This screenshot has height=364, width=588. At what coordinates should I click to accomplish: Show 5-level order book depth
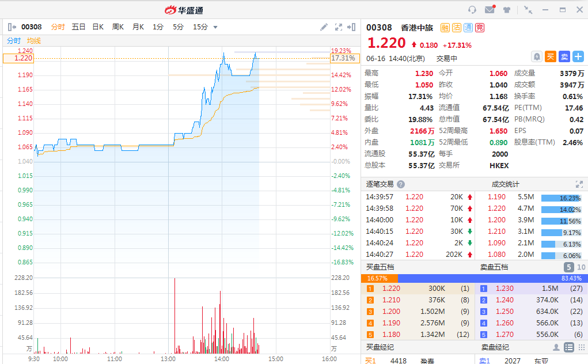click(569, 267)
